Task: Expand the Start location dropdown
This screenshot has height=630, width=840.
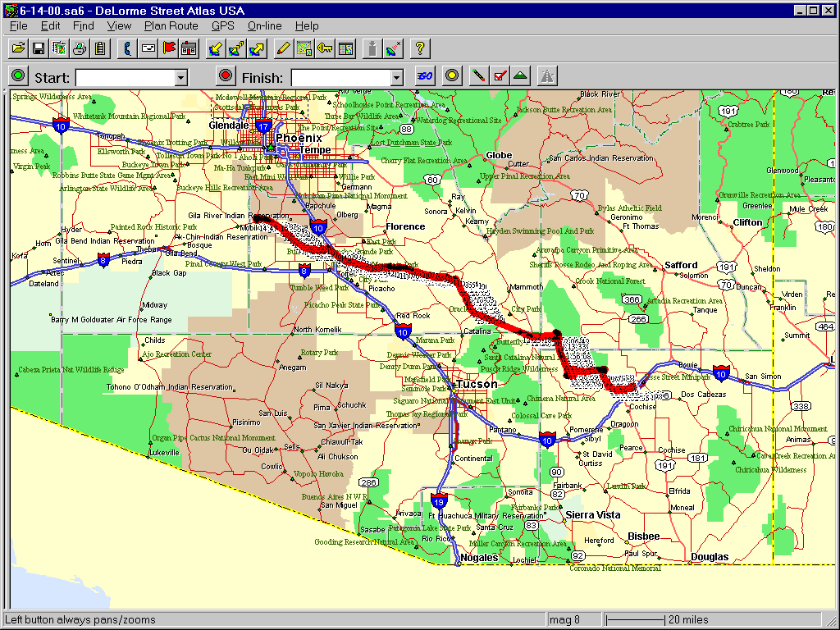Action: [181, 78]
